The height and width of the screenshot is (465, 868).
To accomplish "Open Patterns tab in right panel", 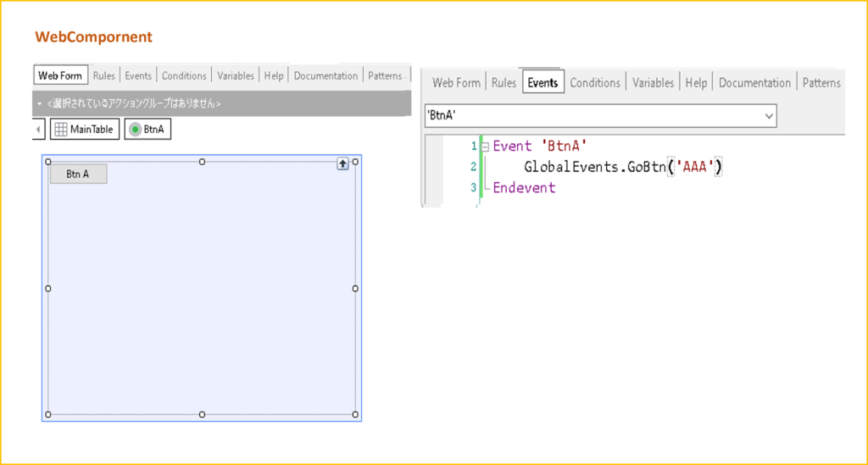I will (821, 82).
